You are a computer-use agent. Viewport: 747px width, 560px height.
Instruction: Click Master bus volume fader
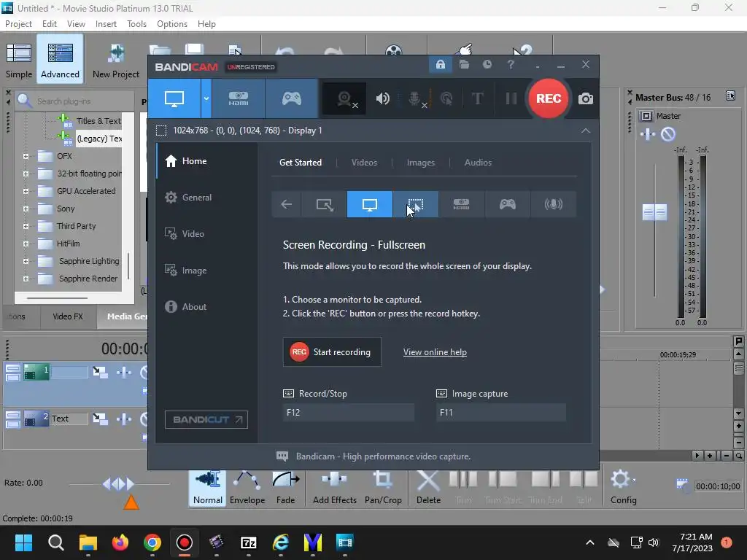[654, 212]
